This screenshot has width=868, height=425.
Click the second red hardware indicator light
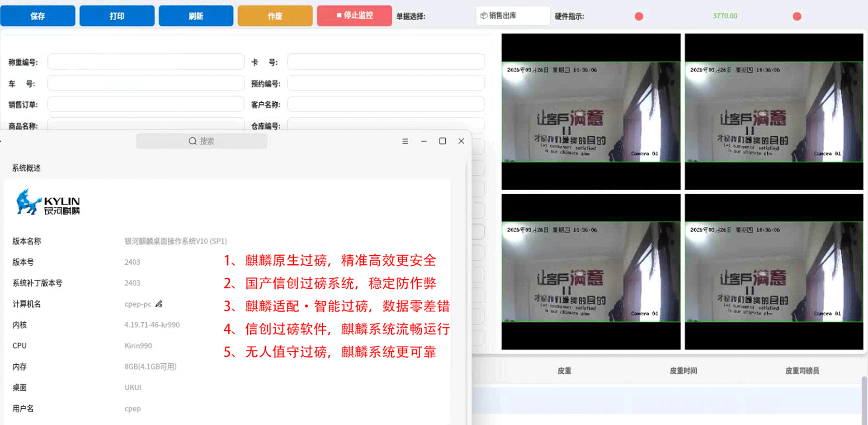click(x=797, y=16)
